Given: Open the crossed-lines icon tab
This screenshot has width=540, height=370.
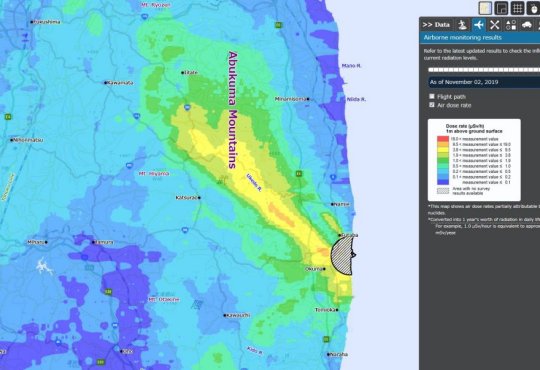Looking at the screenshot, I should tap(495, 25).
